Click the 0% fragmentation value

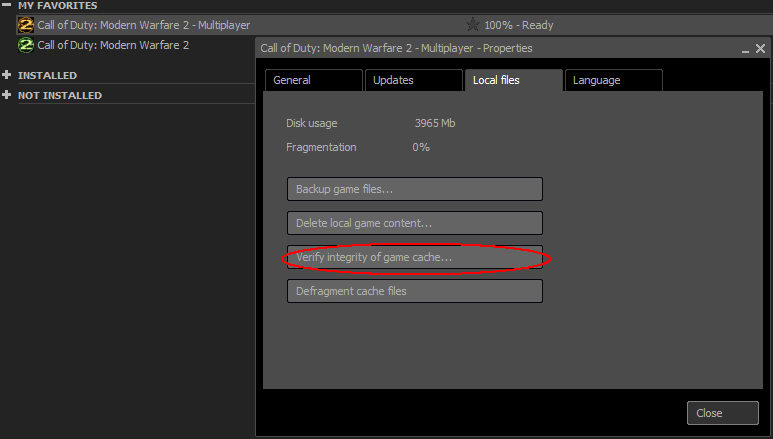pos(421,147)
